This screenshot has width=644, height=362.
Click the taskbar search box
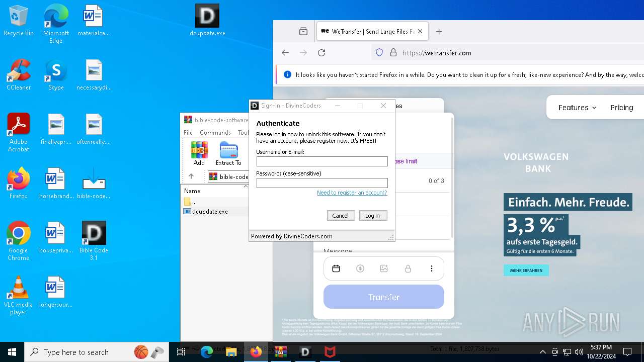coord(97,352)
